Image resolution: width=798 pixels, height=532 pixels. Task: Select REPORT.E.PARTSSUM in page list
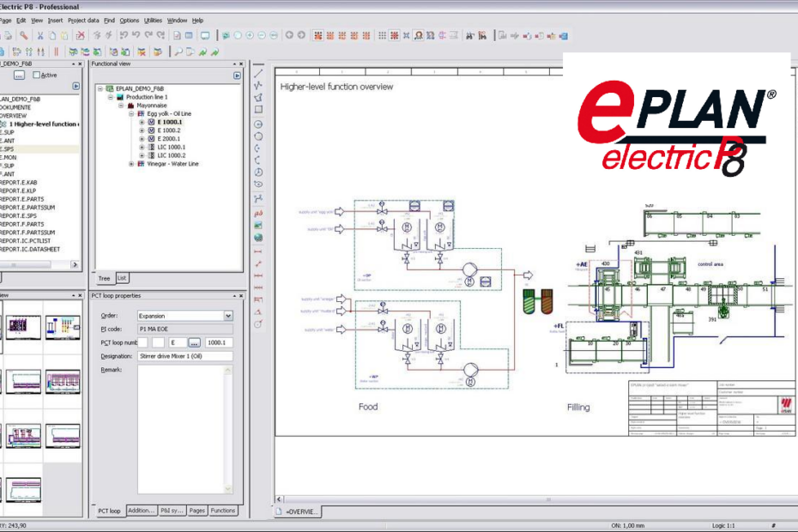tap(27, 207)
